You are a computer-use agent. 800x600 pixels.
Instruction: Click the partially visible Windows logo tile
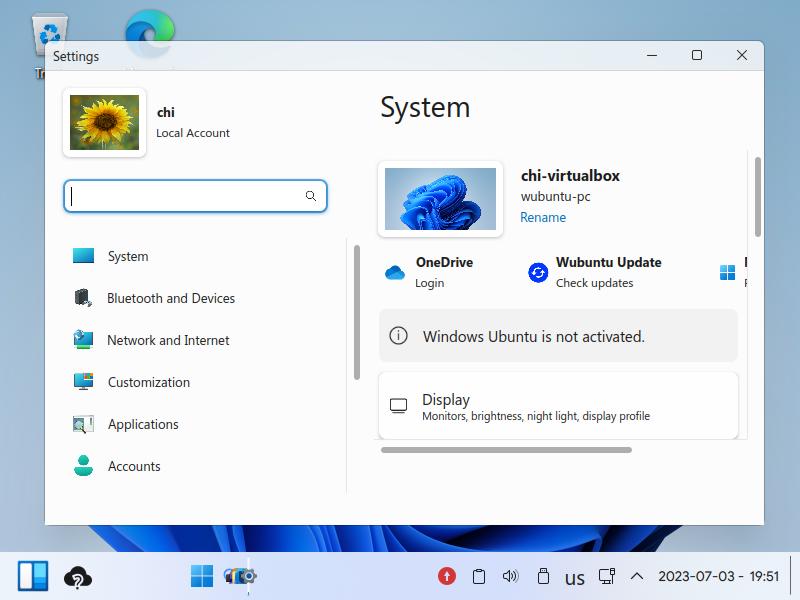[x=728, y=272]
